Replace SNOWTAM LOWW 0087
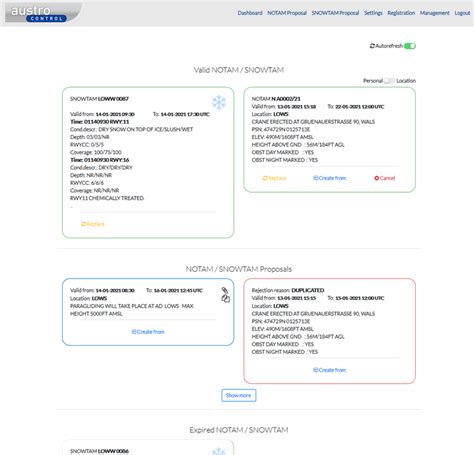This screenshot has width=474, height=455. 93,224
